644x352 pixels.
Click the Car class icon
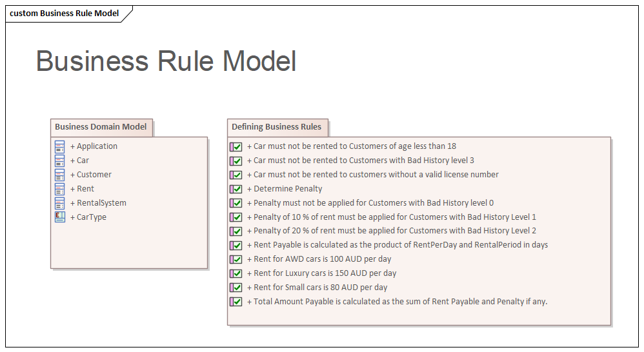coord(60,161)
